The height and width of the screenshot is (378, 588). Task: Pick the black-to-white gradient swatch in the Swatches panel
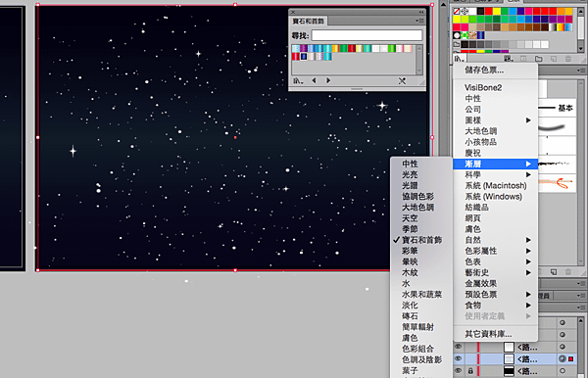point(553,27)
